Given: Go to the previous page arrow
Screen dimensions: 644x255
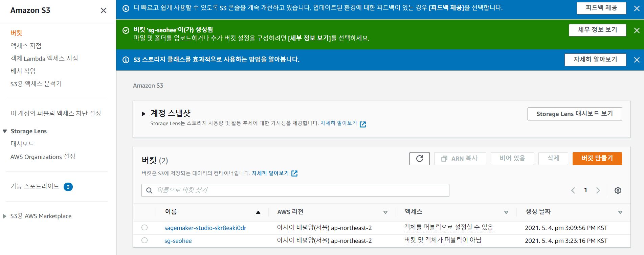Looking at the screenshot, I should (x=573, y=190).
